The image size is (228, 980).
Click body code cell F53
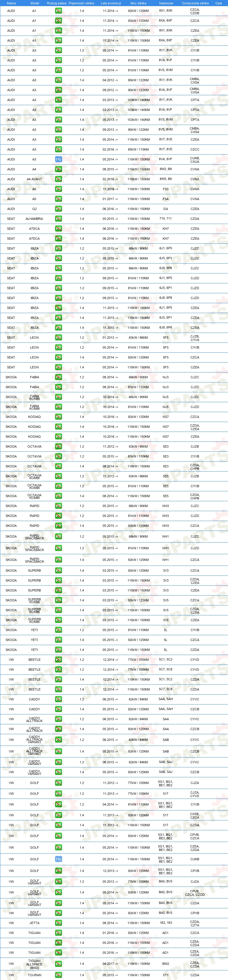(166, 189)
